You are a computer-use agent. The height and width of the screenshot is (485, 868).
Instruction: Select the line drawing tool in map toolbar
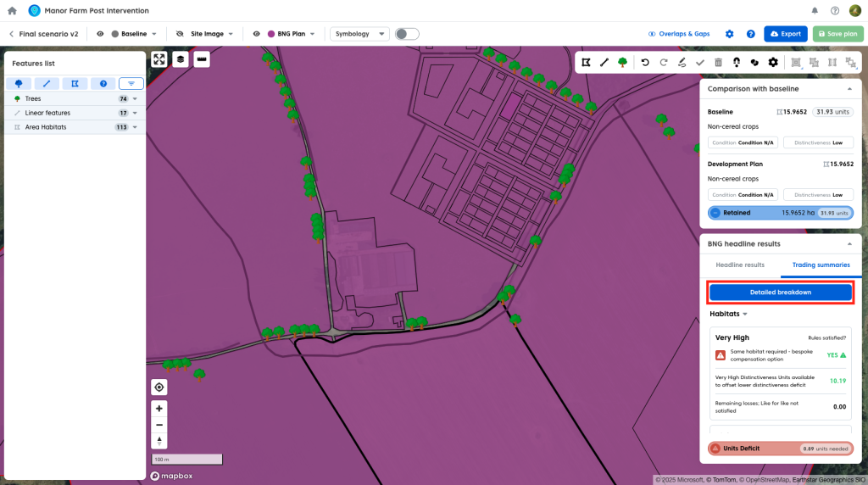click(x=604, y=62)
